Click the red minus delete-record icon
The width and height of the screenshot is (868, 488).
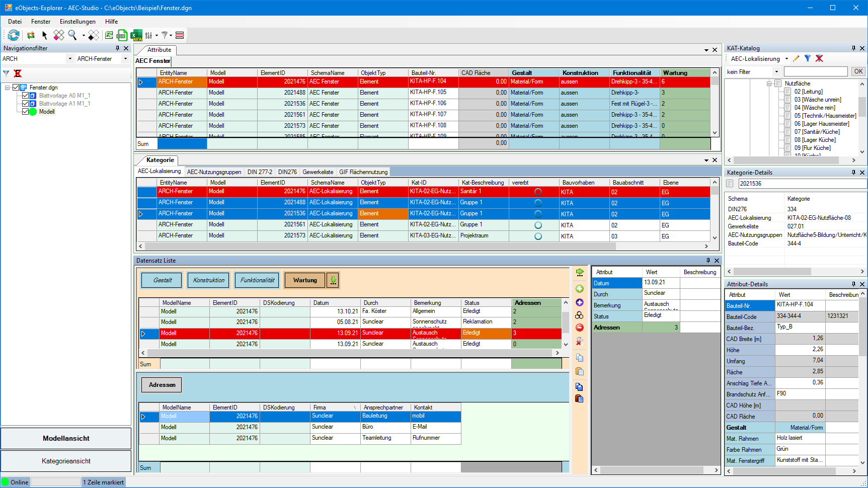580,328
